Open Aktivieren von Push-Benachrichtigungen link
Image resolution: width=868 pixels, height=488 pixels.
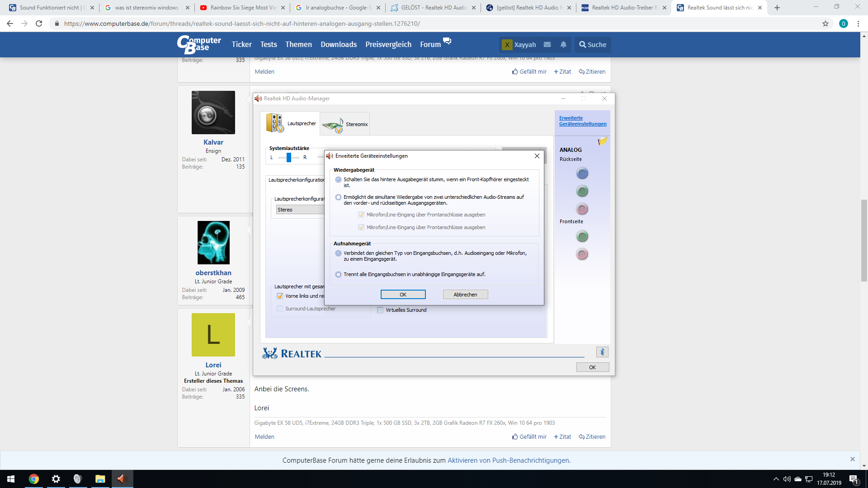(x=508, y=460)
